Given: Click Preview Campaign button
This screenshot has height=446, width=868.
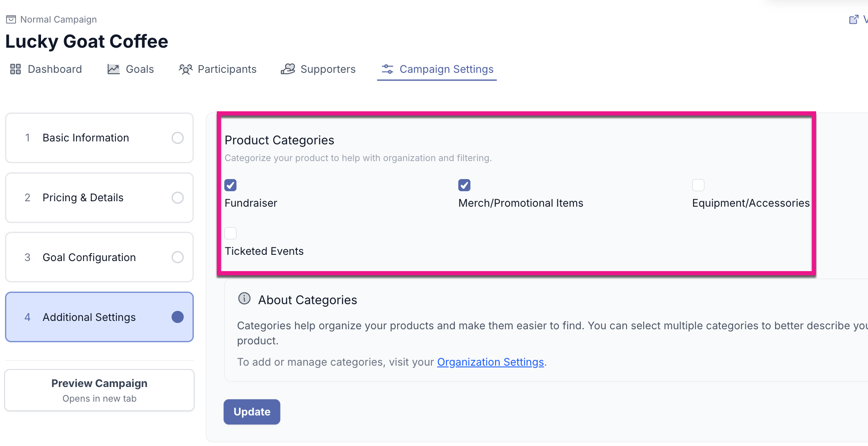Looking at the screenshot, I should [99, 390].
